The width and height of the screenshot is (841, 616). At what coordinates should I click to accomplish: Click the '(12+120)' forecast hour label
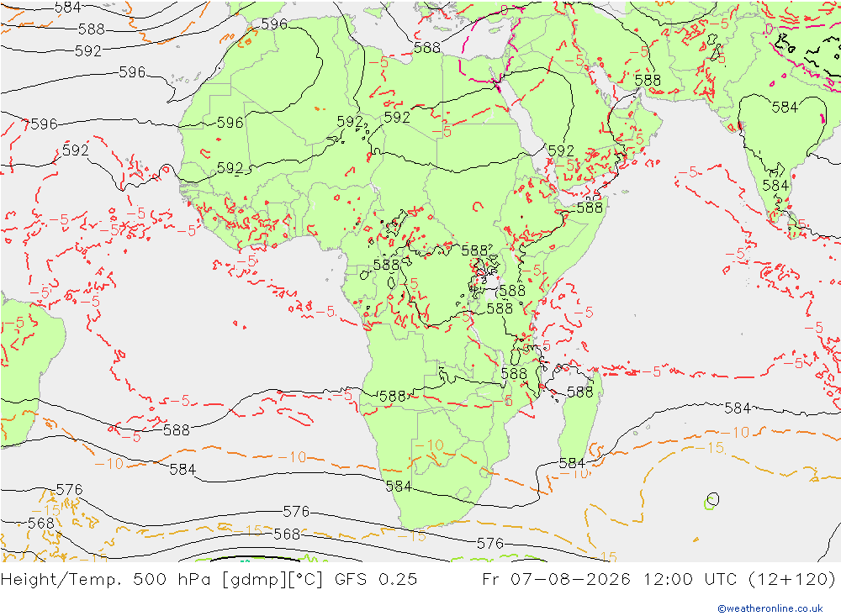791,580
